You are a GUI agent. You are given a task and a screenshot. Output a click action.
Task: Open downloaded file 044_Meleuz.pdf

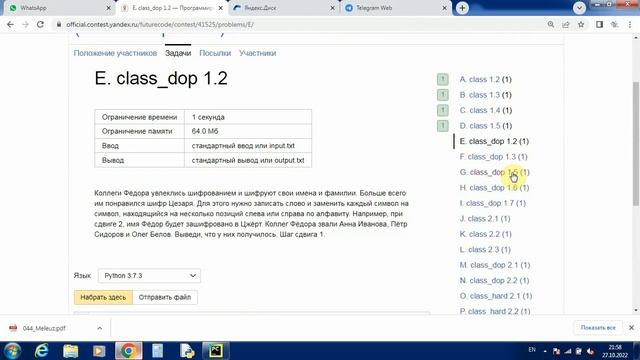coord(44,328)
